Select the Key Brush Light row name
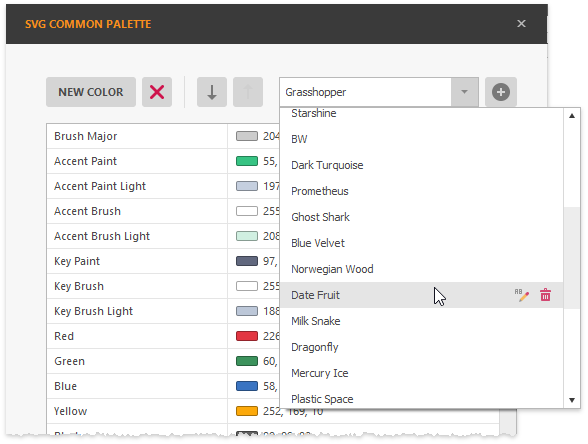The height and width of the screenshot is (444, 588). click(x=93, y=311)
